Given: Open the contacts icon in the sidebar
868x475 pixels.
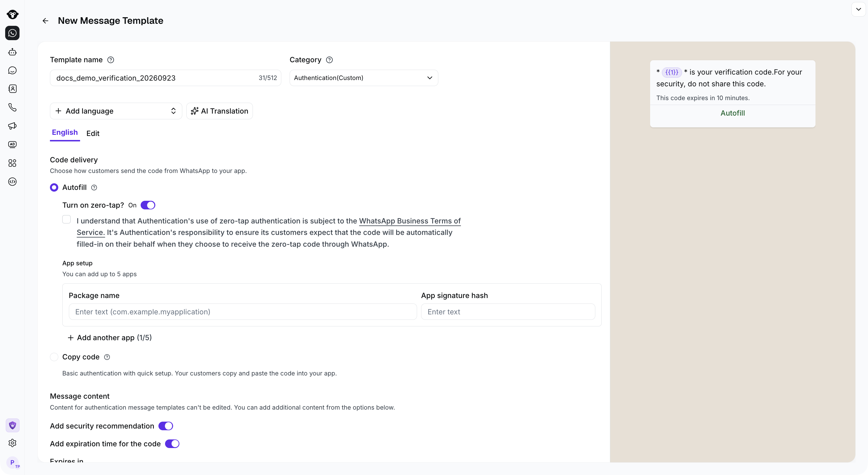Looking at the screenshot, I should tap(12, 89).
